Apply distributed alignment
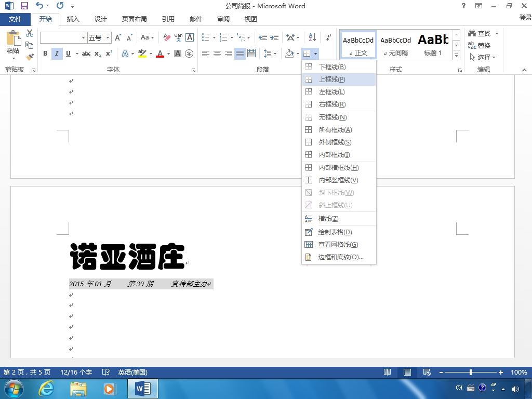532x399 pixels. click(251, 54)
